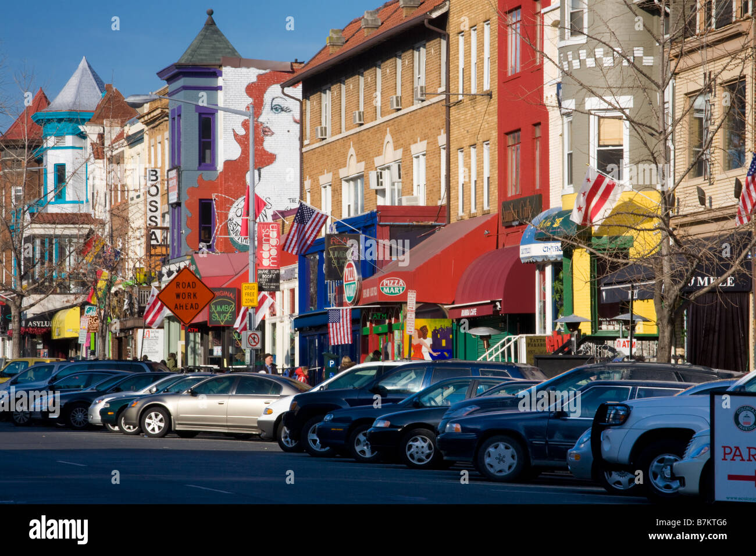756x556 pixels.
Task: Select the red "adams morgan" banner
Action: click(x=268, y=245)
